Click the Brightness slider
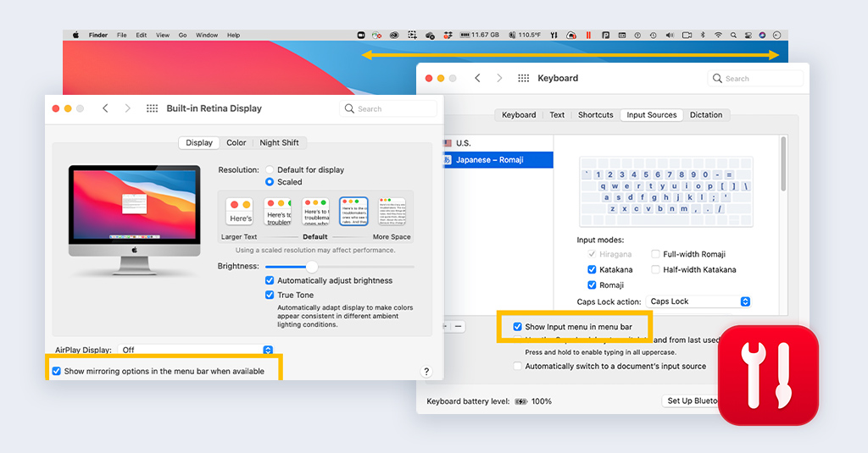 340,267
